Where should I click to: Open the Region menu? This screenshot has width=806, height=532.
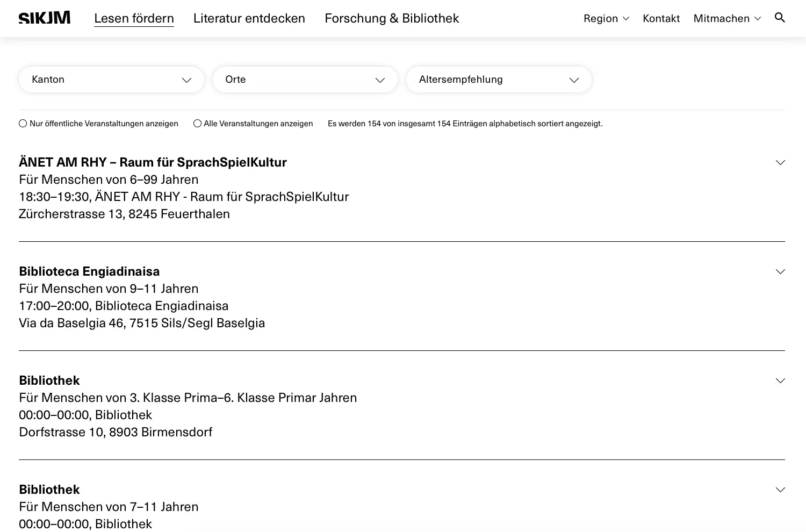click(x=606, y=18)
